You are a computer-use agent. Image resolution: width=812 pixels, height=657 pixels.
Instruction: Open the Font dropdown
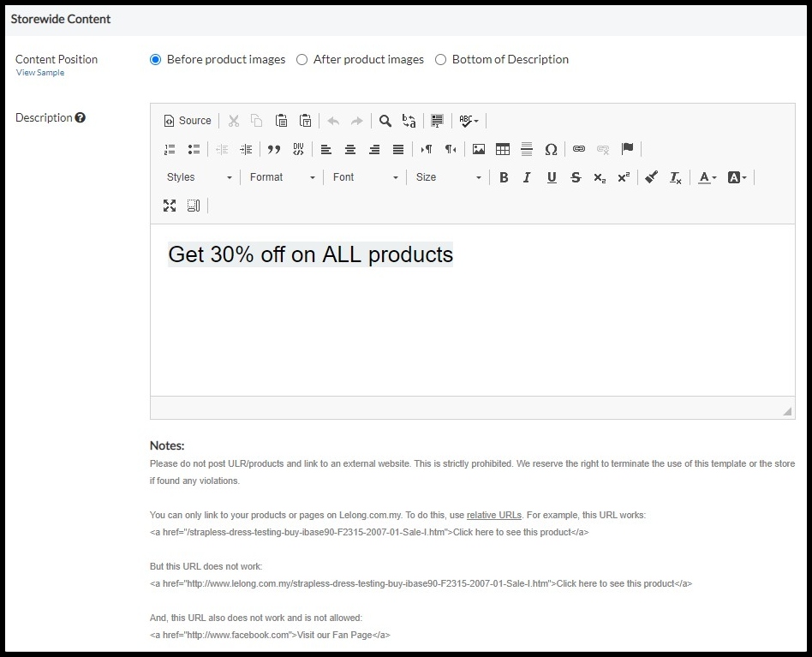click(365, 177)
